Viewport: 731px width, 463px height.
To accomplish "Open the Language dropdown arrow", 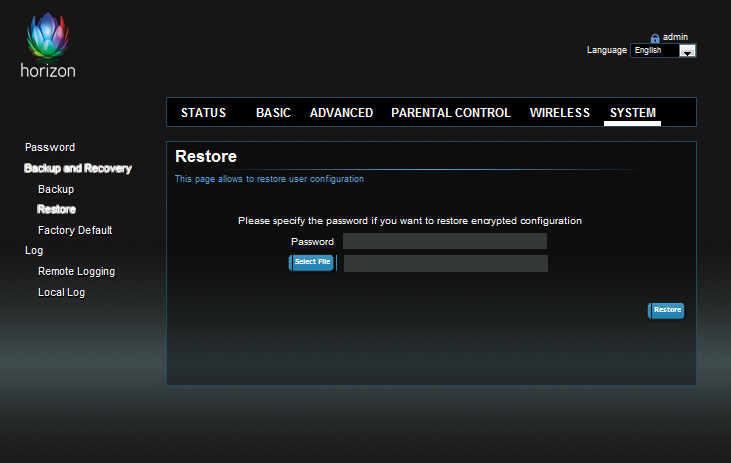I will (687, 51).
